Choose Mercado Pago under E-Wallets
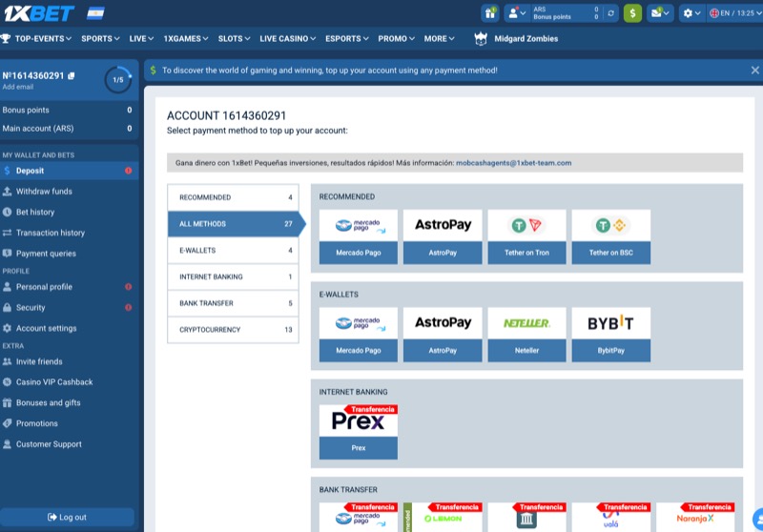The width and height of the screenshot is (763, 532). (x=359, y=335)
